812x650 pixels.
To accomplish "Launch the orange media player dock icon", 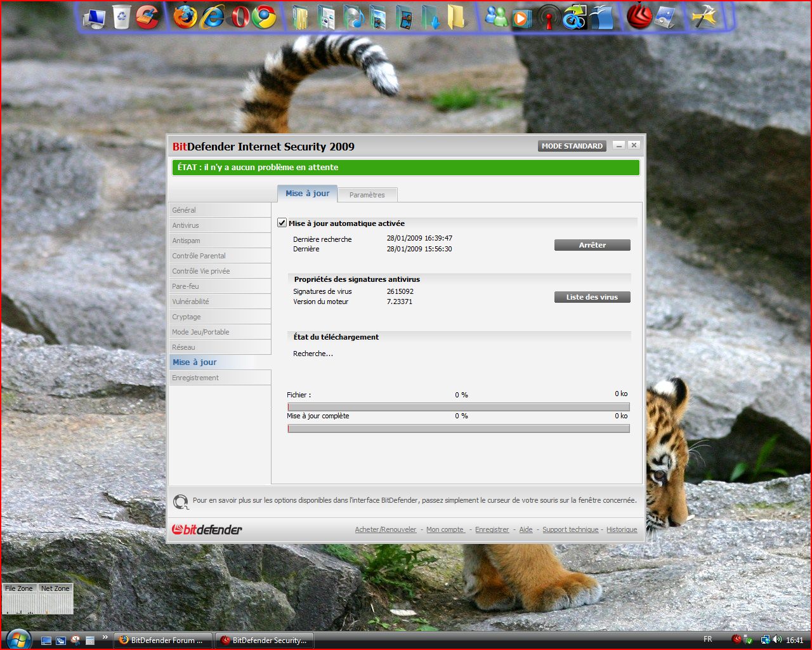I will pos(521,17).
